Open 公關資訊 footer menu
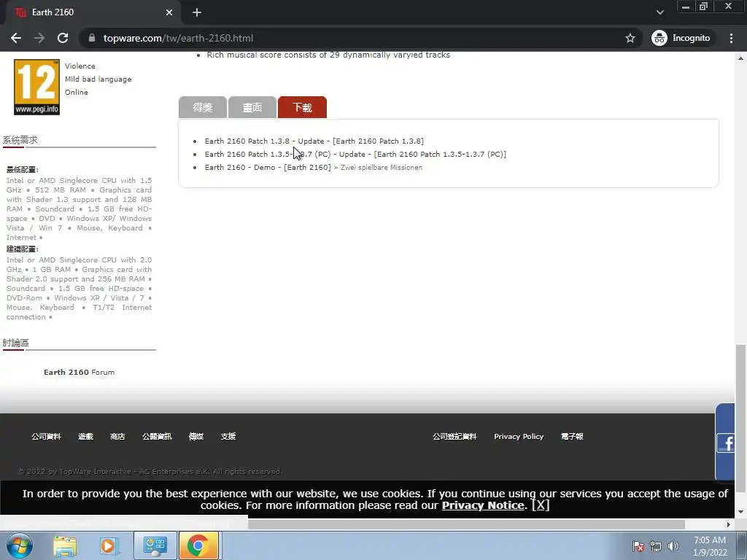 pyautogui.click(x=158, y=436)
